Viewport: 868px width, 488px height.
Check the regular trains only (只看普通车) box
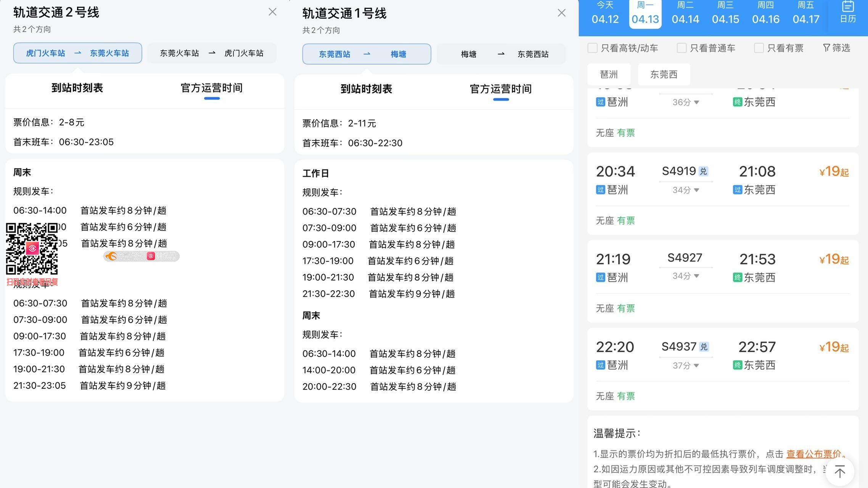(x=682, y=48)
